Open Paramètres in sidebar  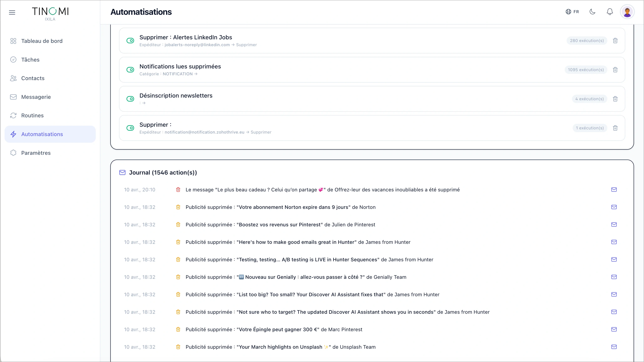50,153
